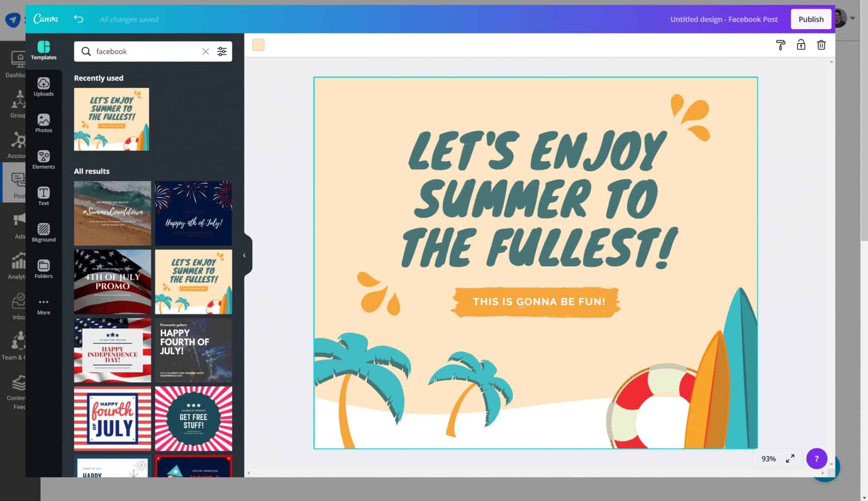
Task: Expand the All results section
Action: [x=92, y=170]
